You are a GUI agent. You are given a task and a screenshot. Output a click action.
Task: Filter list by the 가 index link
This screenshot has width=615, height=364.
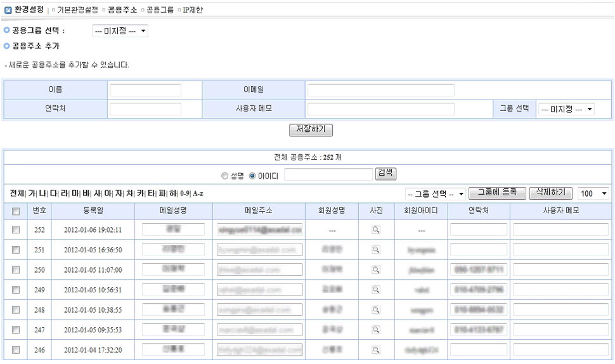coord(32,193)
